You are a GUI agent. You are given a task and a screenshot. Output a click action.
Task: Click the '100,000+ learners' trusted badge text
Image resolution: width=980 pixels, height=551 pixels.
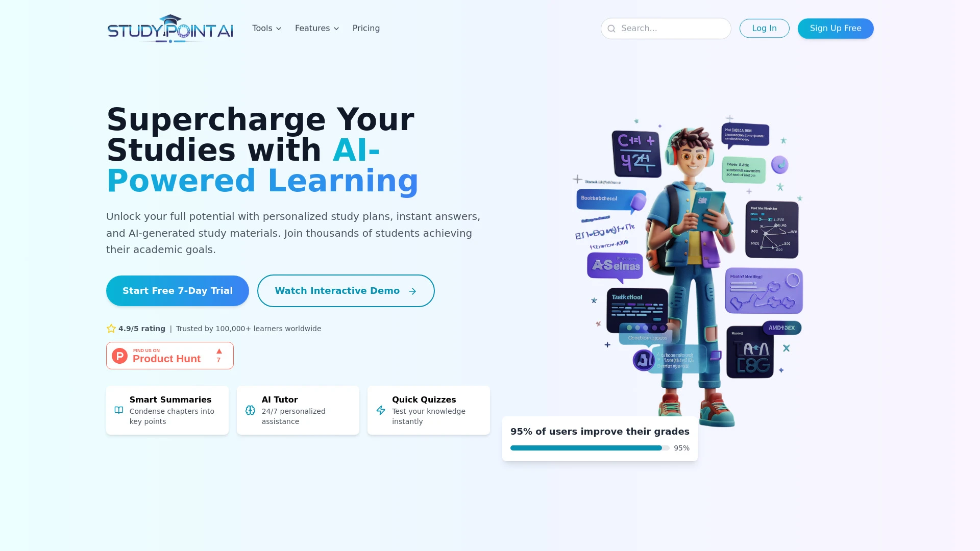[248, 329]
